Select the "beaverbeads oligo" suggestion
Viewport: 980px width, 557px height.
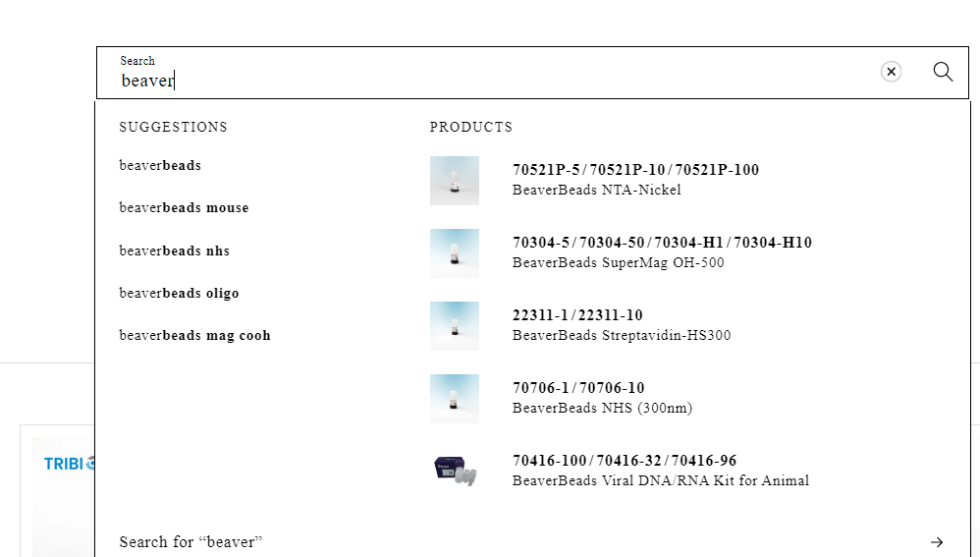(x=179, y=294)
